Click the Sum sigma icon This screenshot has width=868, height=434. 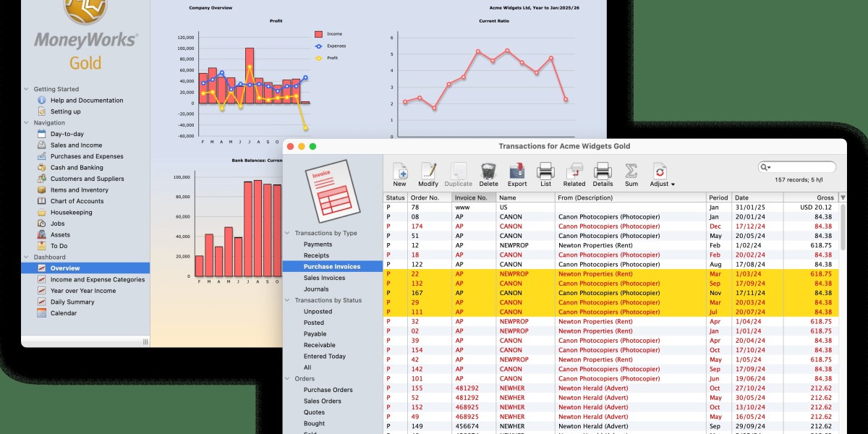(631, 174)
